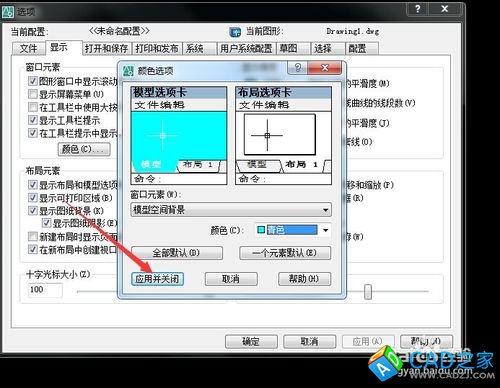Switch to the 系统 tab
Image resolution: width=500 pixels, height=388 pixels.
coord(199,48)
